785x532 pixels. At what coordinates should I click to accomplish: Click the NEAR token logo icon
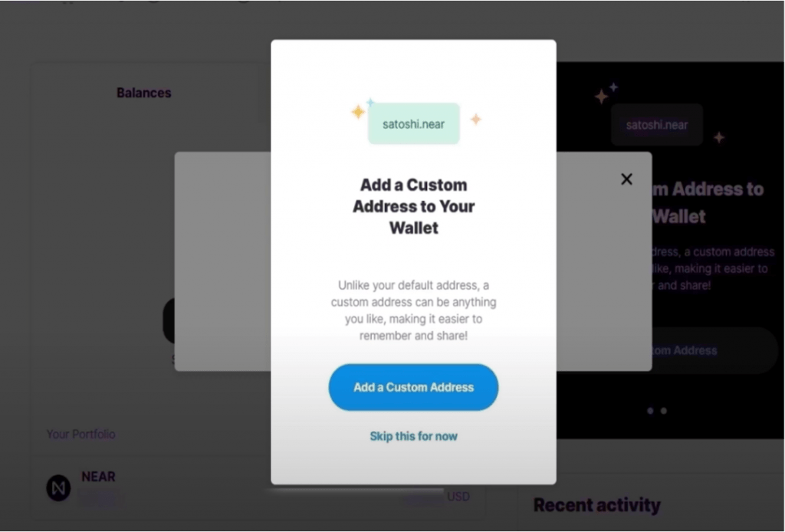(x=58, y=488)
